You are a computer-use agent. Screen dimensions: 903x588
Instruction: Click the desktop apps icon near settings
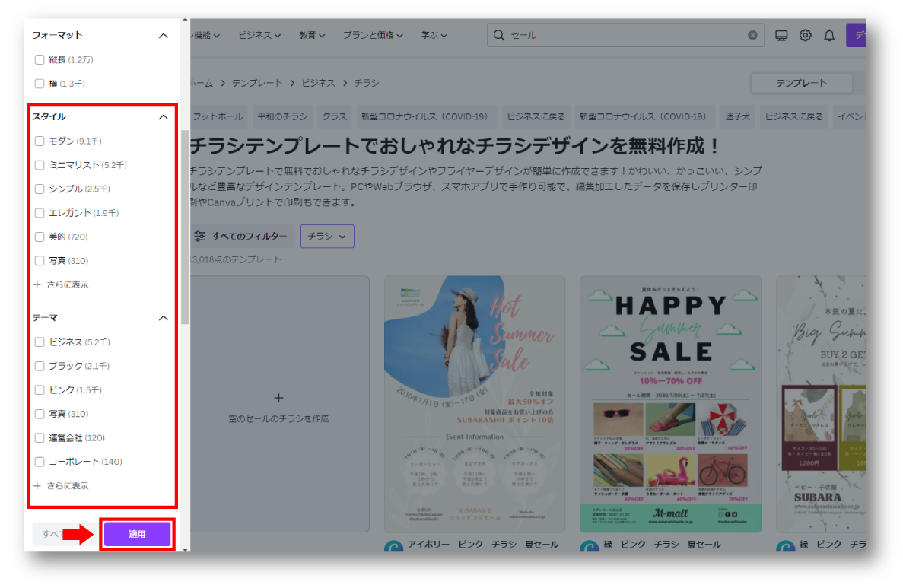click(781, 34)
